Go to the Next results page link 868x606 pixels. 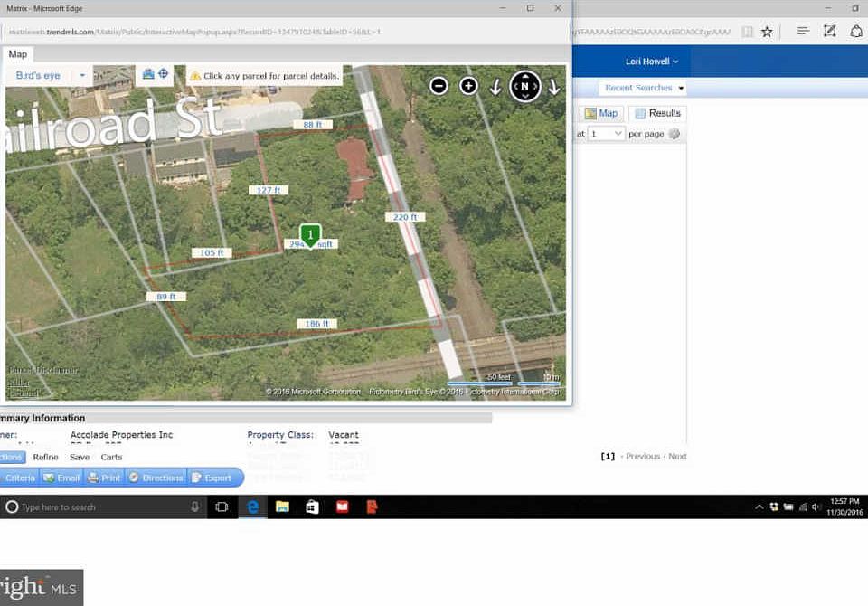tap(677, 457)
